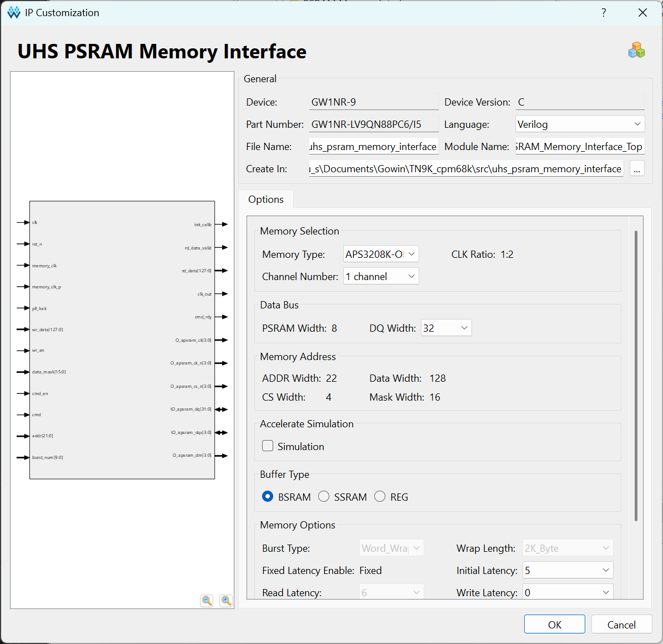Viewport: 663px width, 644px height.
Task: Click the Options panel vertical scrollbar
Action: (636, 375)
